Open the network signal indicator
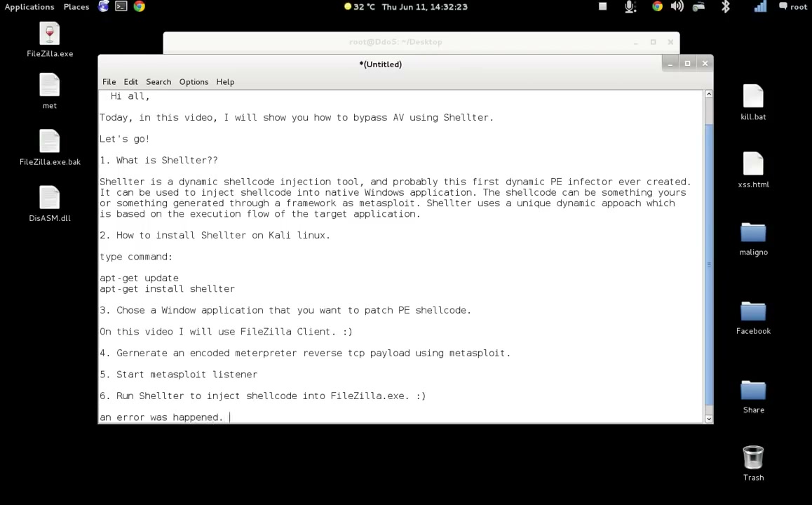 pos(759,6)
